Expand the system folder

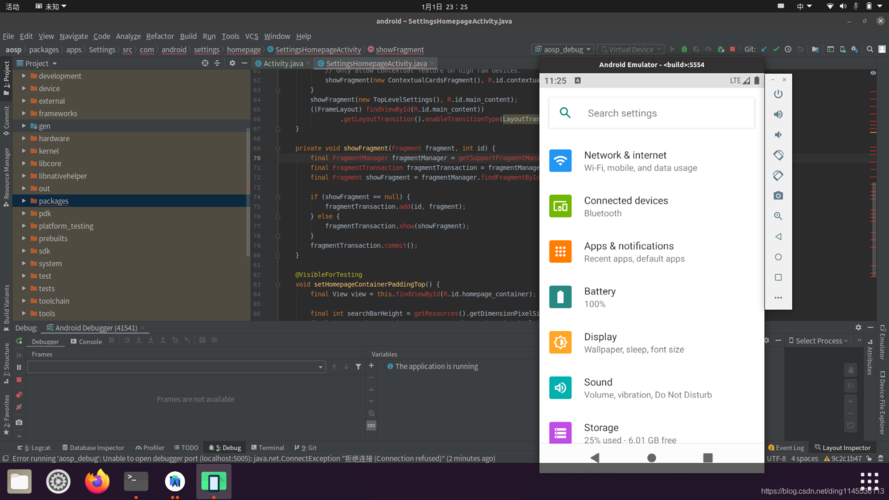[x=24, y=263]
